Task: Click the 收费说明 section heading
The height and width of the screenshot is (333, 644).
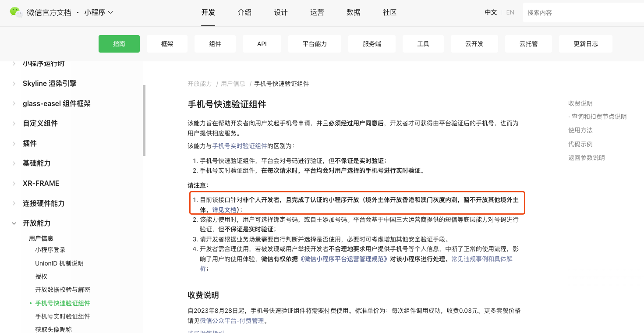Action: pos(203,295)
